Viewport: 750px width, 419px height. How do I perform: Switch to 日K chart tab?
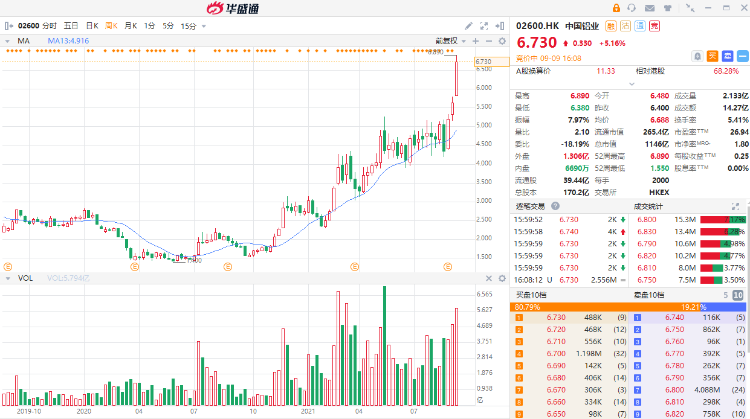pos(92,26)
